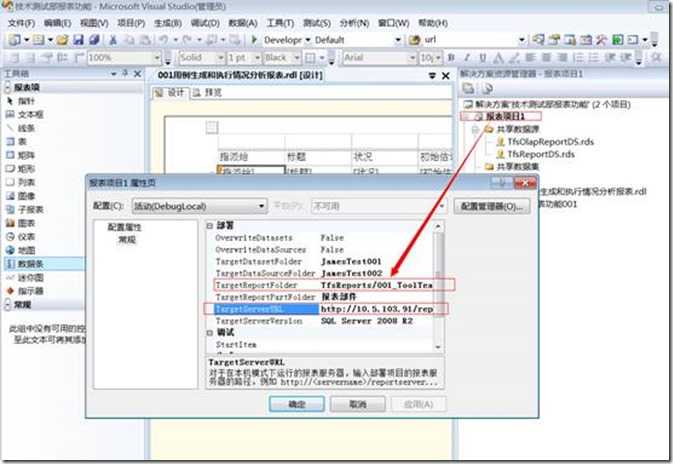Image resolution: width=673 pixels, height=464 pixels.
Task: Open the 帮助(H) menu
Action: coord(433,23)
